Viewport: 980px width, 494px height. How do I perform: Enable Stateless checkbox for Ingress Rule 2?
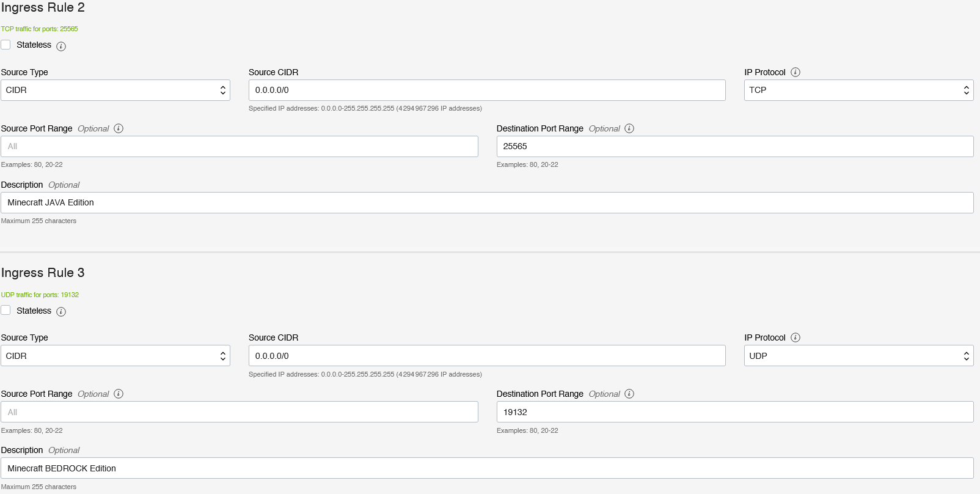pos(6,45)
